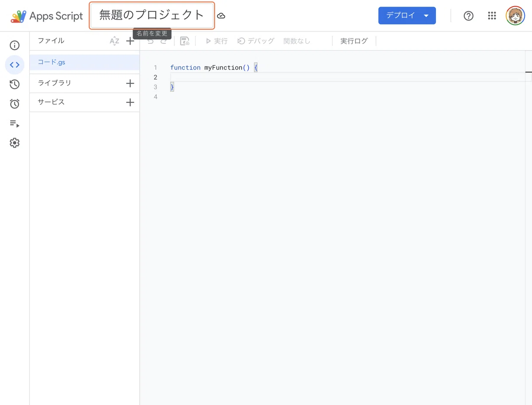This screenshot has height=405, width=532.
Task: Open project history clock icon
Action: (15, 84)
